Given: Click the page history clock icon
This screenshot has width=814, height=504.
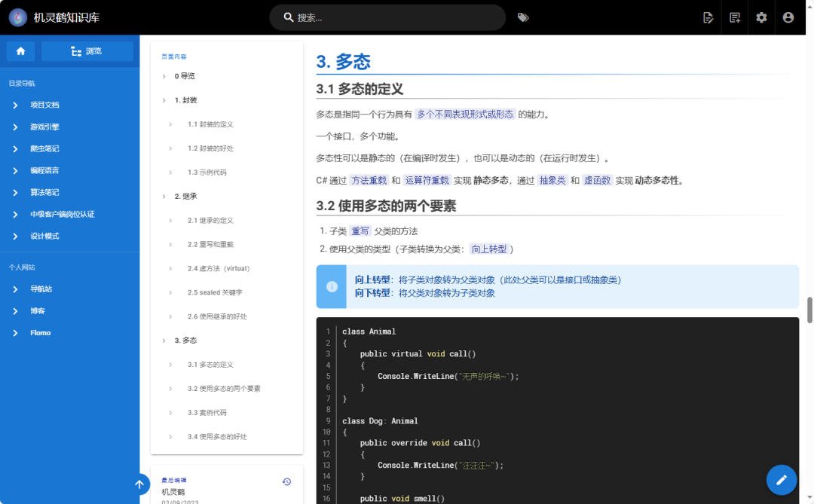Looking at the screenshot, I should pyautogui.click(x=286, y=481).
